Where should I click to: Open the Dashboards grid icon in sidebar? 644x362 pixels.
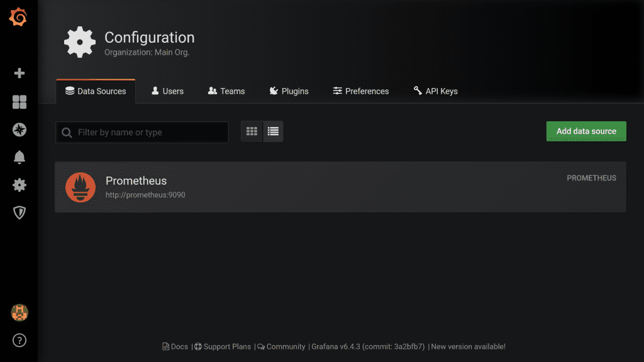(19, 102)
